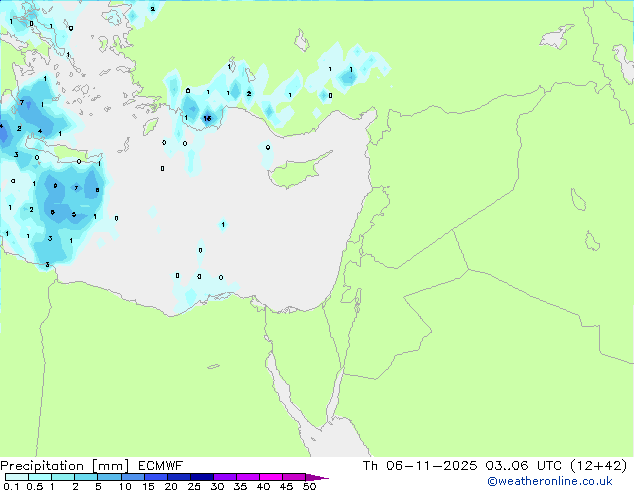Click the "20" legend scale label
634x490 pixels.
coord(171,486)
